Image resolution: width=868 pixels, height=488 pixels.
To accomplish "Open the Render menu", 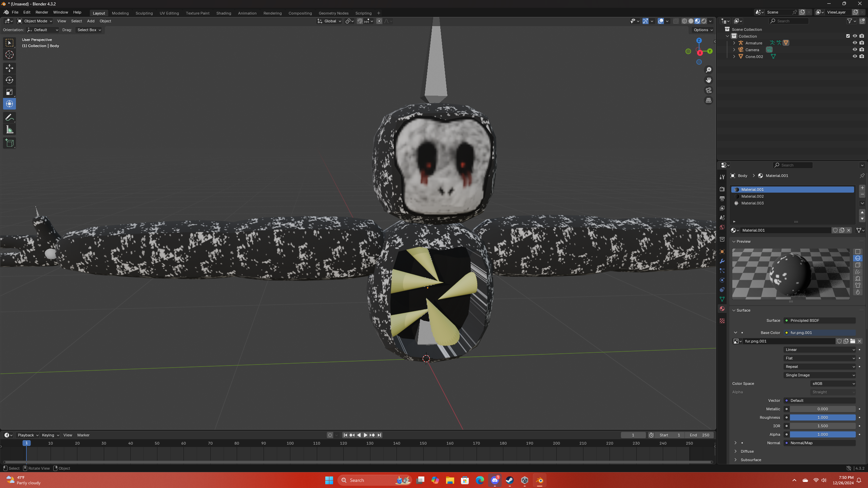I will click(42, 12).
